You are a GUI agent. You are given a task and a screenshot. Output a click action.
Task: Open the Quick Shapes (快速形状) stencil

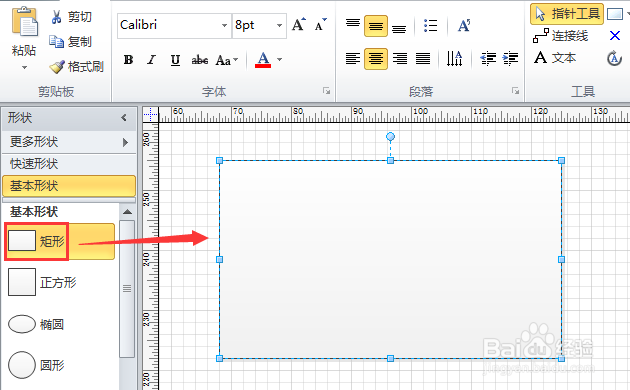point(69,164)
